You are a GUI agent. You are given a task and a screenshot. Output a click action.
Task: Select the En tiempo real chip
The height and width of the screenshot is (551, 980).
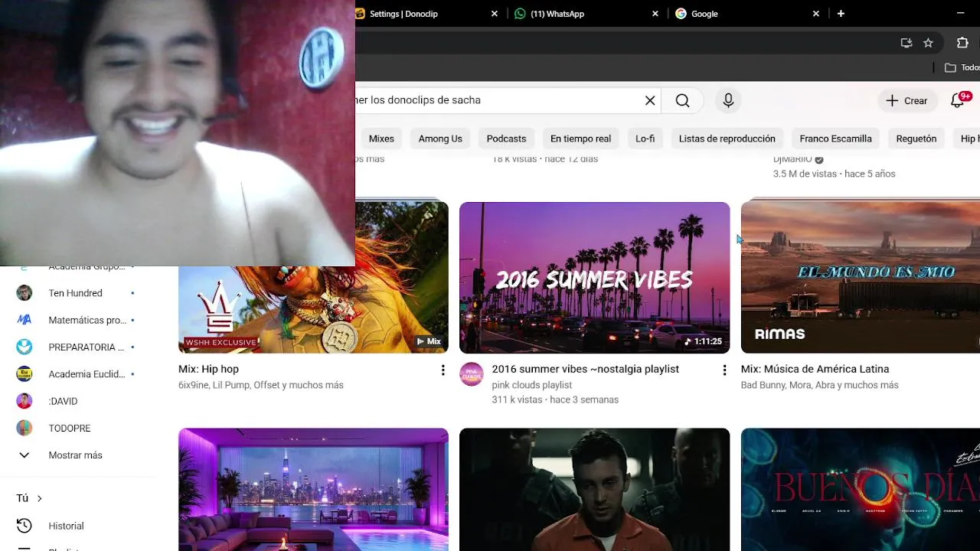(x=580, y=139)
